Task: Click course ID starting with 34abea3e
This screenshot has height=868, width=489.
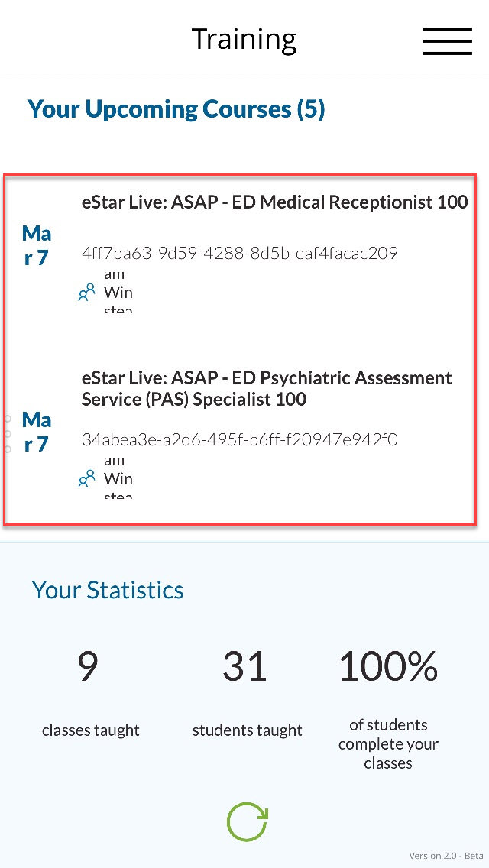Action: coord(240,440)
